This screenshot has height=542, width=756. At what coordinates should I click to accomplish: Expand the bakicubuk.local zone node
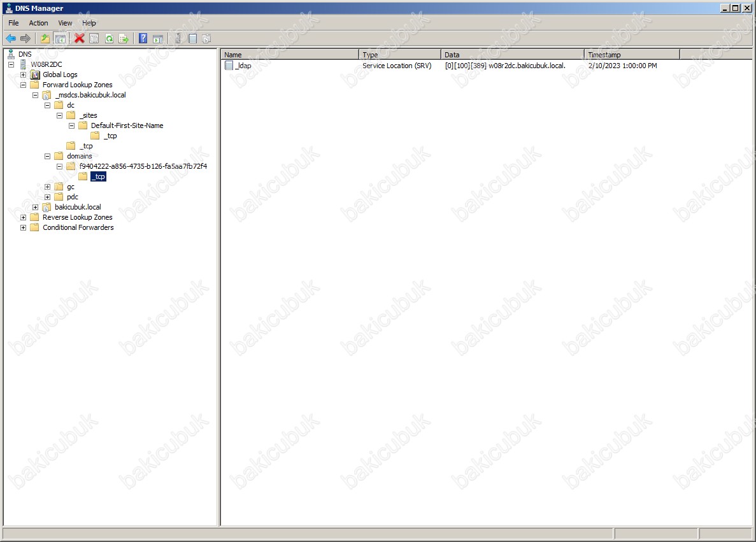(35, 208)
